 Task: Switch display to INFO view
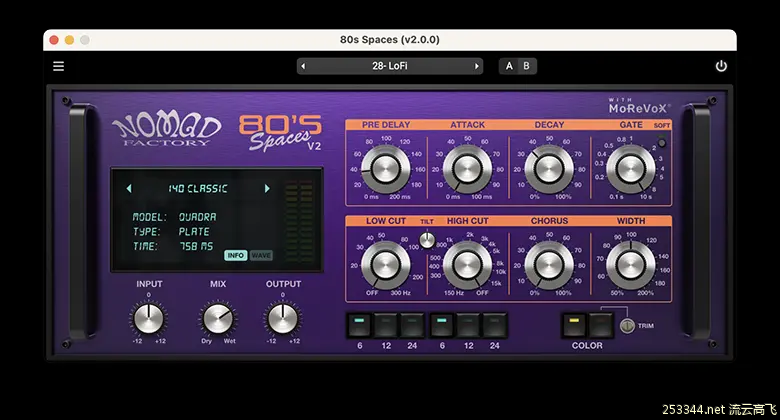tap(235, 255)
